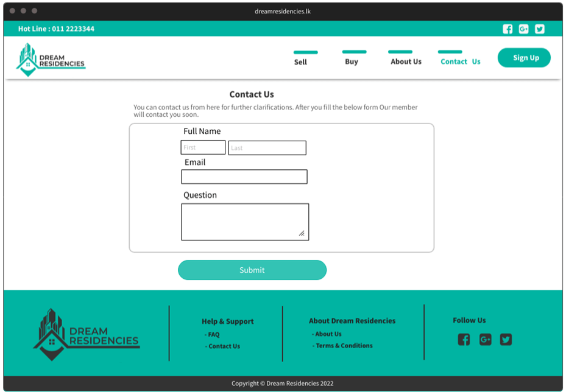Viewport: 566px width, 392px height.
Task: Click the Dream Residencies header logo
Action: point(51,60)
